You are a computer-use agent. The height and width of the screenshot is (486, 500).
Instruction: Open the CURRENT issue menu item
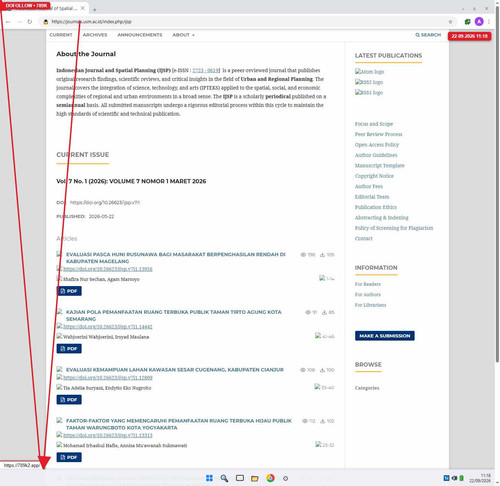tap(61, 35)
